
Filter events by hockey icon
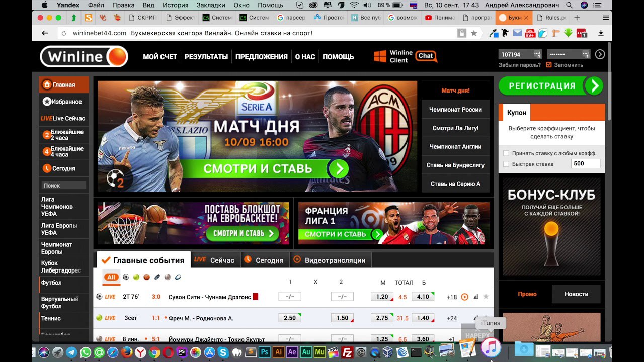pos(157,277)
